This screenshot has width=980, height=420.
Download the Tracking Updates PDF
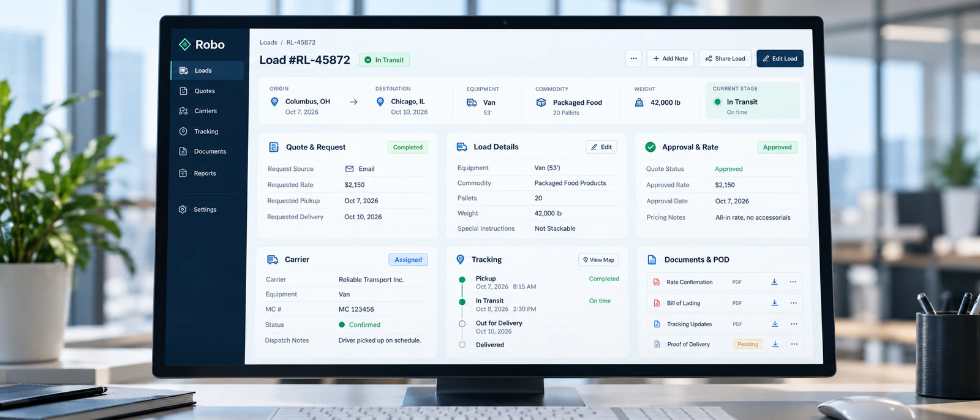[x=775, y=324]
